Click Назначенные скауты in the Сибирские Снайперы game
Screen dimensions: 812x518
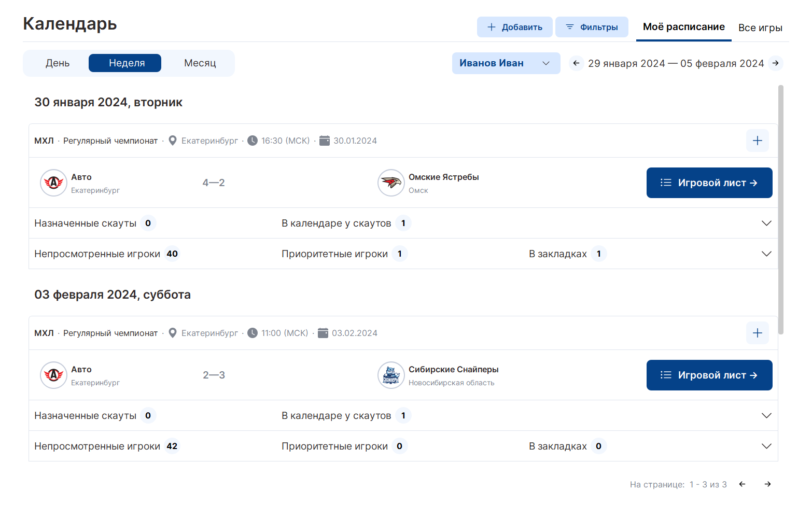(x=95, y=415)
